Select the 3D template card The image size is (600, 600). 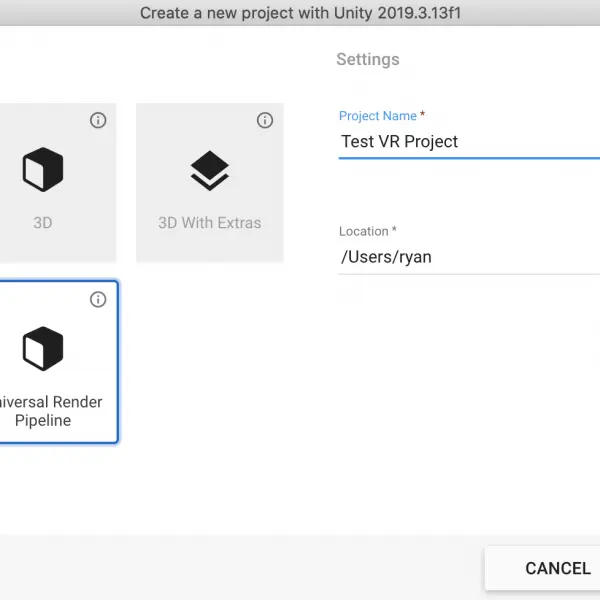click(x=57, y=183)
